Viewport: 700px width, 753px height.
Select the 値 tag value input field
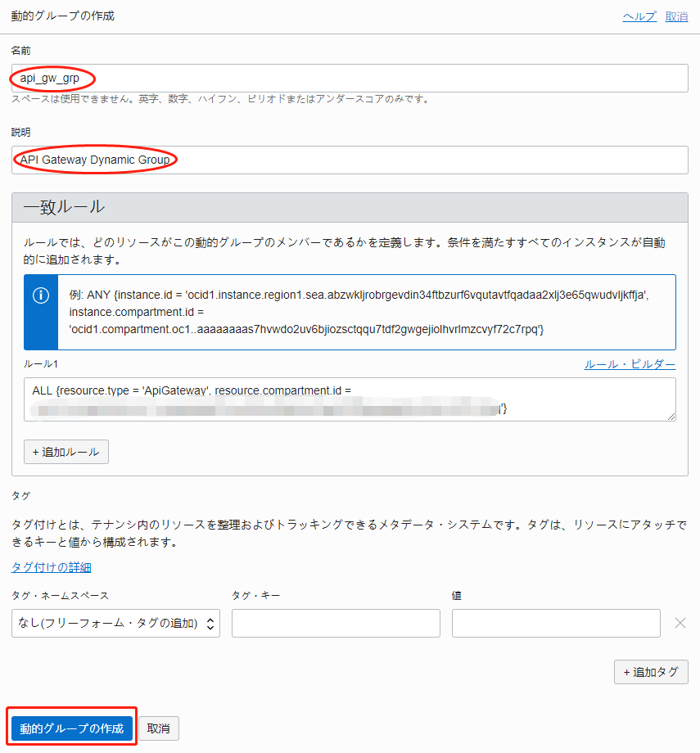(x=556, y=624)
